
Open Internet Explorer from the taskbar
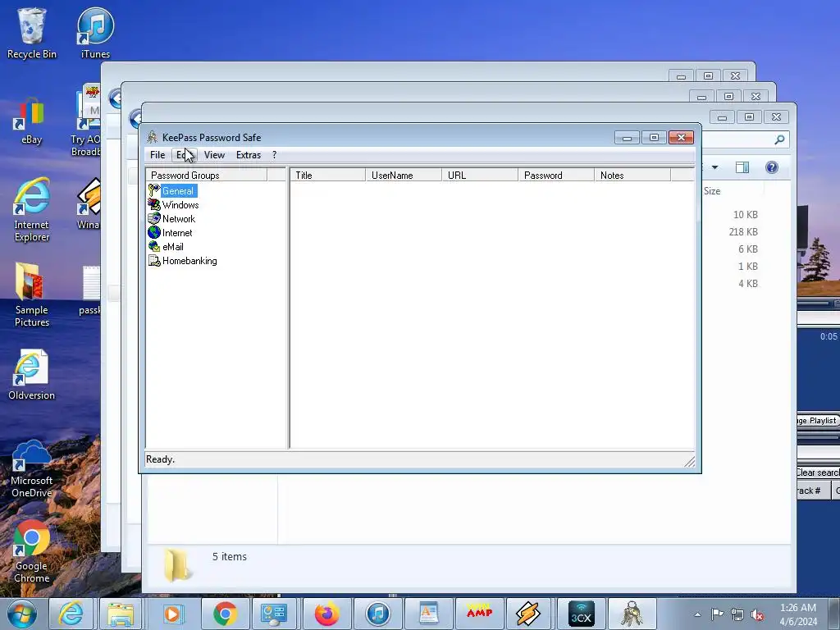coord(71,614)
